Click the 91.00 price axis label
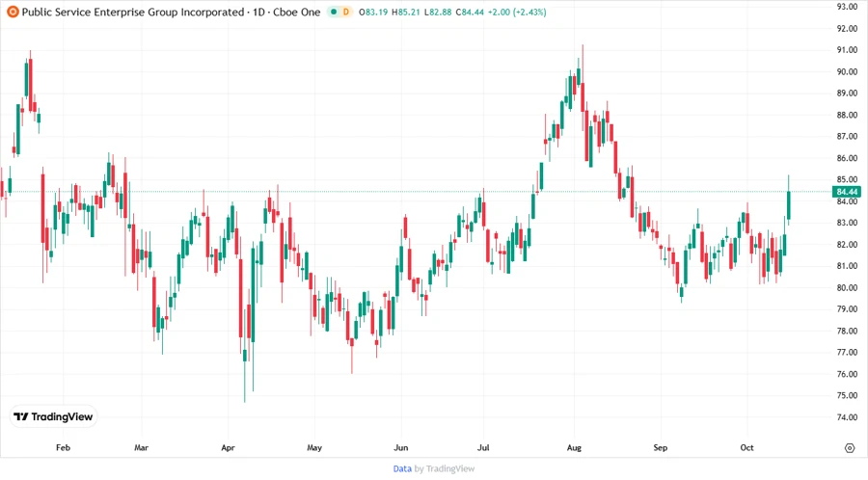Screen dimensions: 868x480 pos(847,50)
